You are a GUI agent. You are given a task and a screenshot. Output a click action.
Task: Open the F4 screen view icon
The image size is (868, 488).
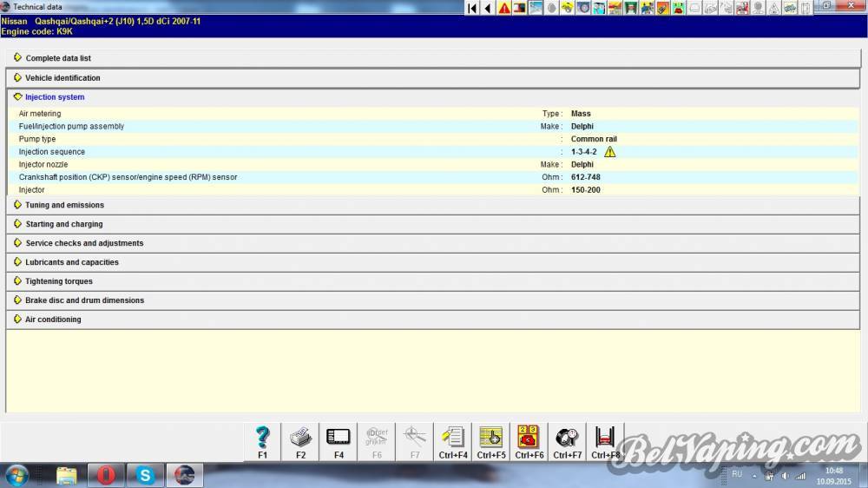339,442
